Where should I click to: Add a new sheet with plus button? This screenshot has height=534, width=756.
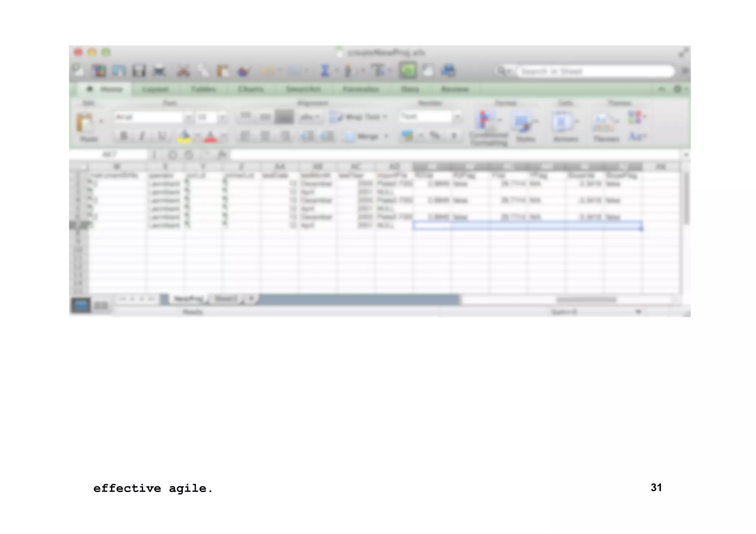251,298
